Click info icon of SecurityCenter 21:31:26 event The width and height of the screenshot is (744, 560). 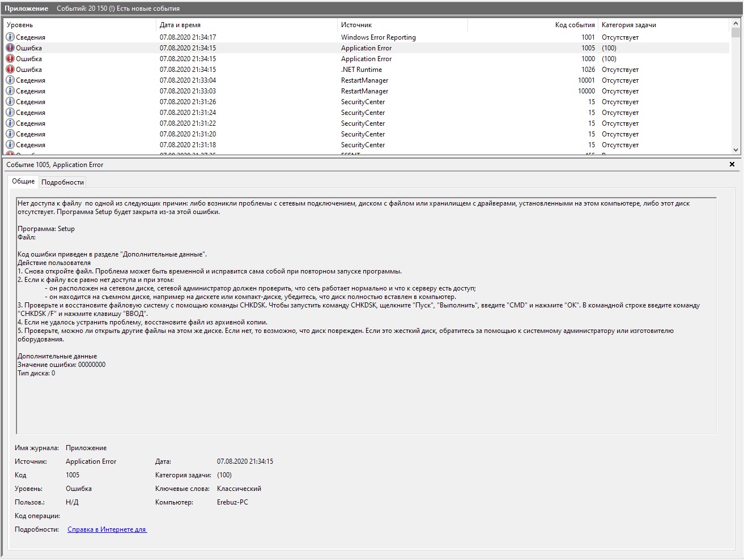(10, 102)
